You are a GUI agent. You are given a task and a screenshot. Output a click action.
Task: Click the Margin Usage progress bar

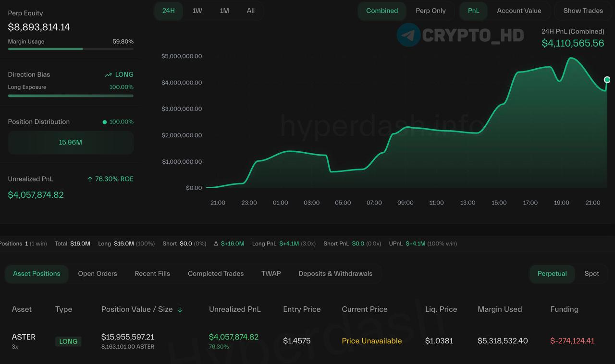[71, 49]
